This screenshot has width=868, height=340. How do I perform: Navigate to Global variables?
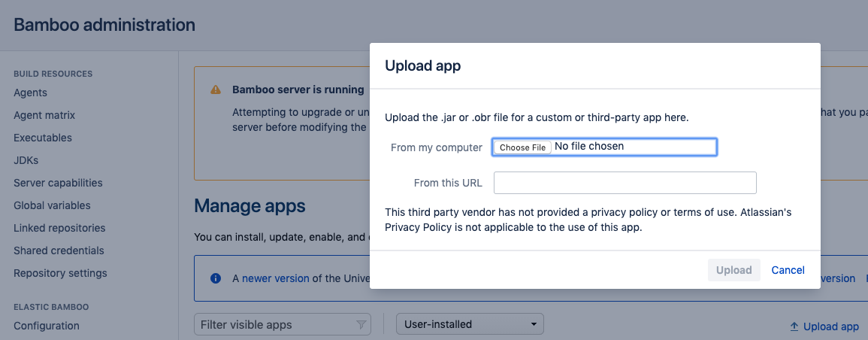click(x=52, y=205)
